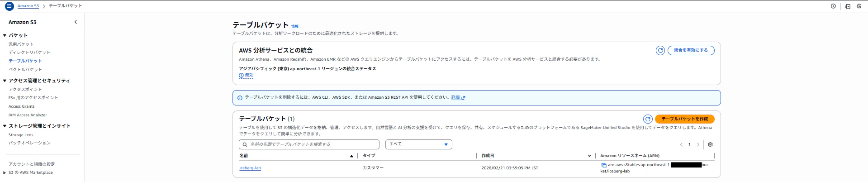868x182 pixels.
Task: Open IAM Access Analyzer in sidebar
Action: click(28, 115)
